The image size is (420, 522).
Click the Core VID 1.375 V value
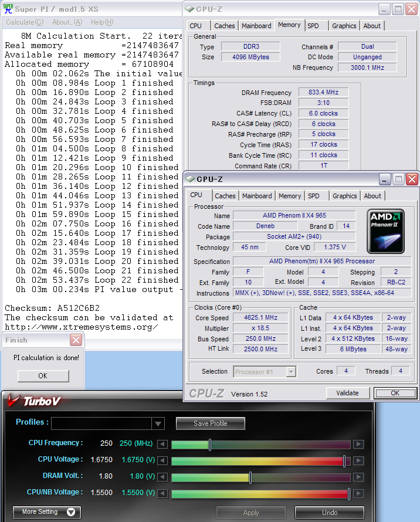click(335, 247)
